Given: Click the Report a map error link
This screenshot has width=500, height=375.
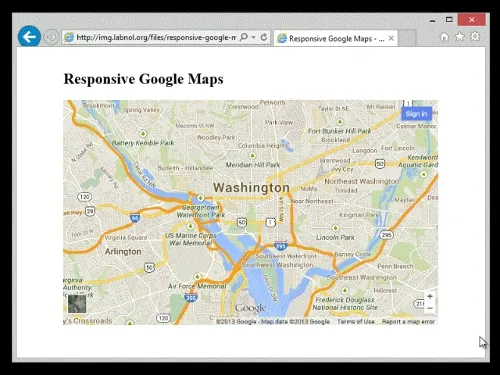Looking at the screenshot, I should 408,321.
